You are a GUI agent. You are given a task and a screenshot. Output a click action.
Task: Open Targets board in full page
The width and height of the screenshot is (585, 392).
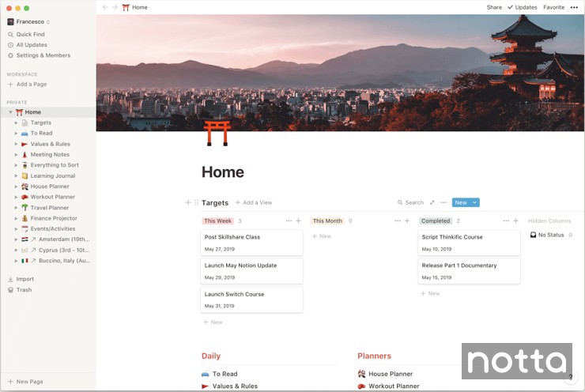432,202
